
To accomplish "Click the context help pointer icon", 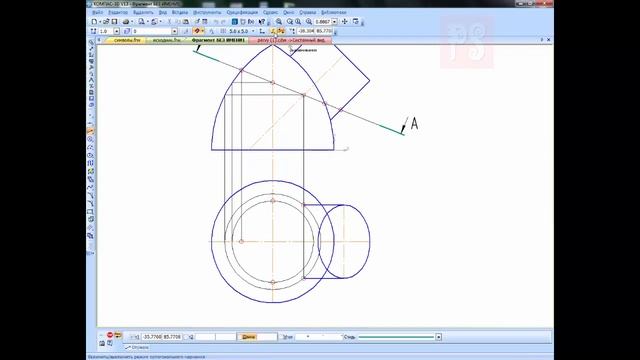I will (x=262, y=22).
